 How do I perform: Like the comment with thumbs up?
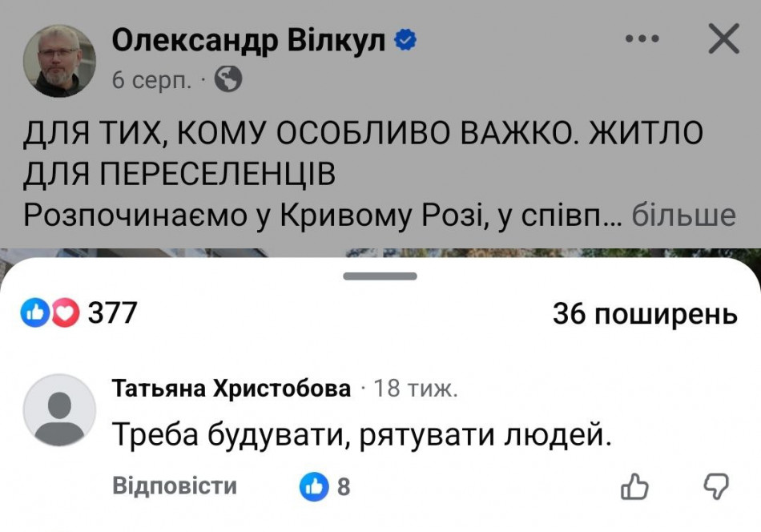(x=634, y=486)
